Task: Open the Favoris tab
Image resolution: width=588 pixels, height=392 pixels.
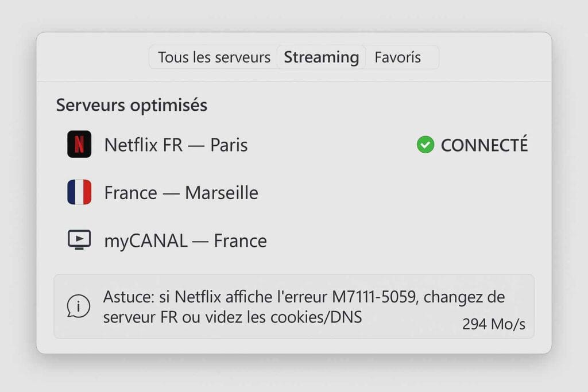Action: (x=397, y=57)
